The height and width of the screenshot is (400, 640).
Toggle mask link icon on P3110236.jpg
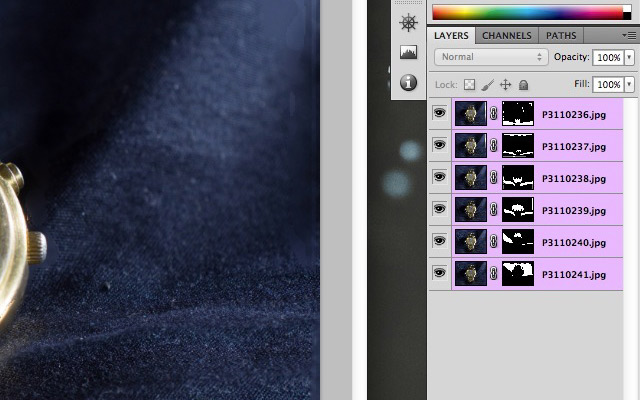(x=493, y=113)
